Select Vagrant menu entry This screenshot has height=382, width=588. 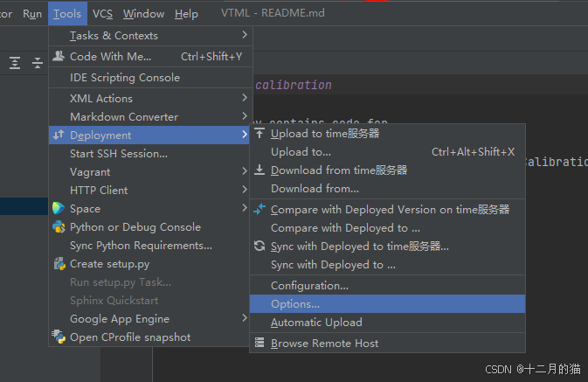pyautogui.click(x=149, y=172)
